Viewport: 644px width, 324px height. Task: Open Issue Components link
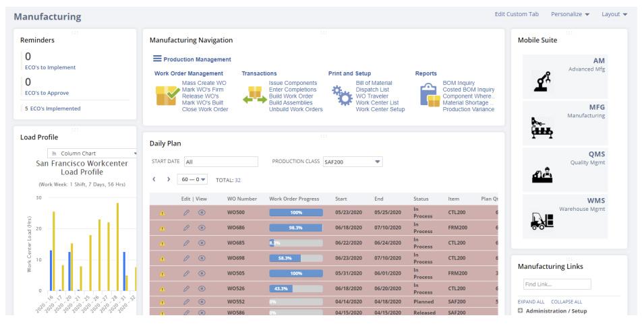(293, 83)
